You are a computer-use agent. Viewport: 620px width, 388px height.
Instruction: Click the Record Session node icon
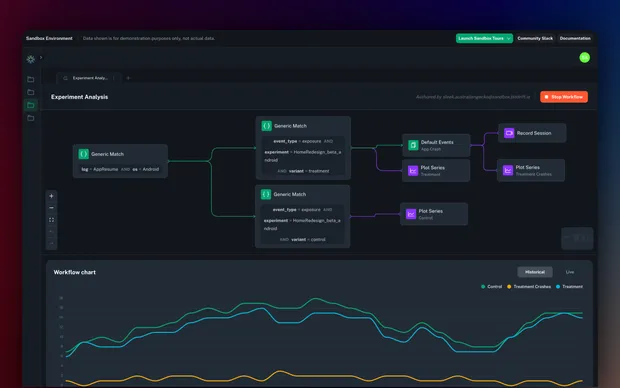tap(509, 133)
